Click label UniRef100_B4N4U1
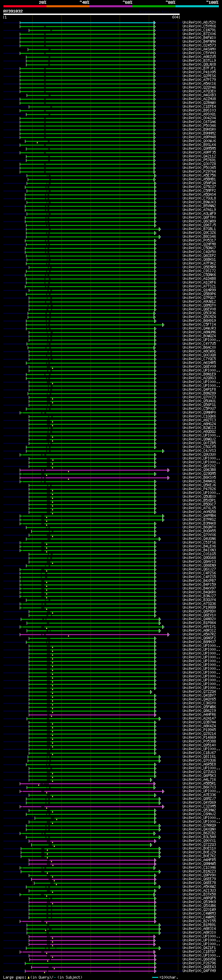This screenshot has width=222, height=980. coord(199,481)
